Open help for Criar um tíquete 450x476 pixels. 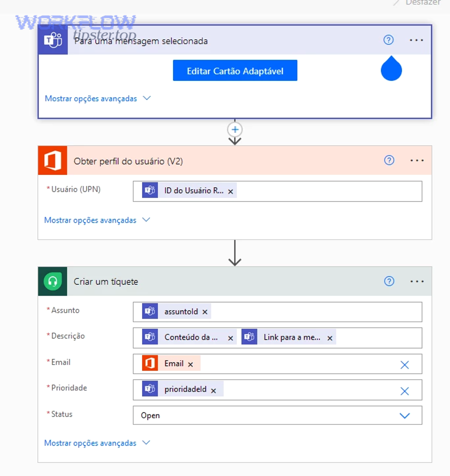tap(389, 281)
